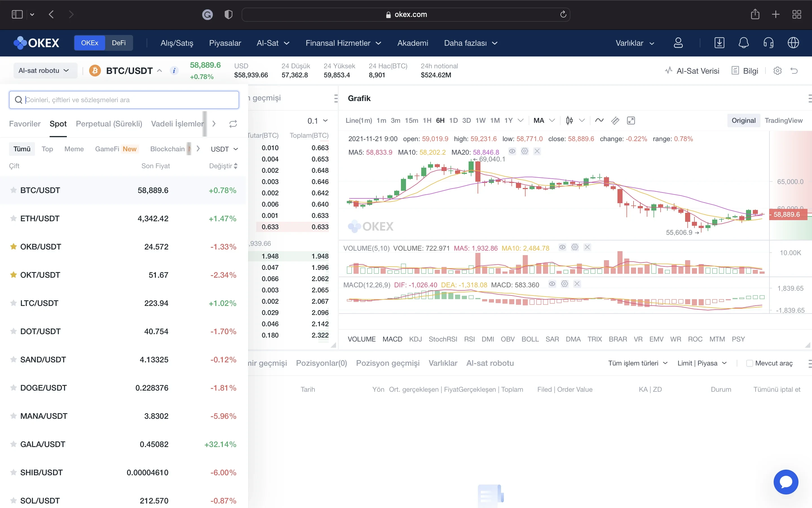The height and width of the screenshot is (508, 812).
Task: Sort pairs by Değiştir column
Action: (x=223, y=166)
